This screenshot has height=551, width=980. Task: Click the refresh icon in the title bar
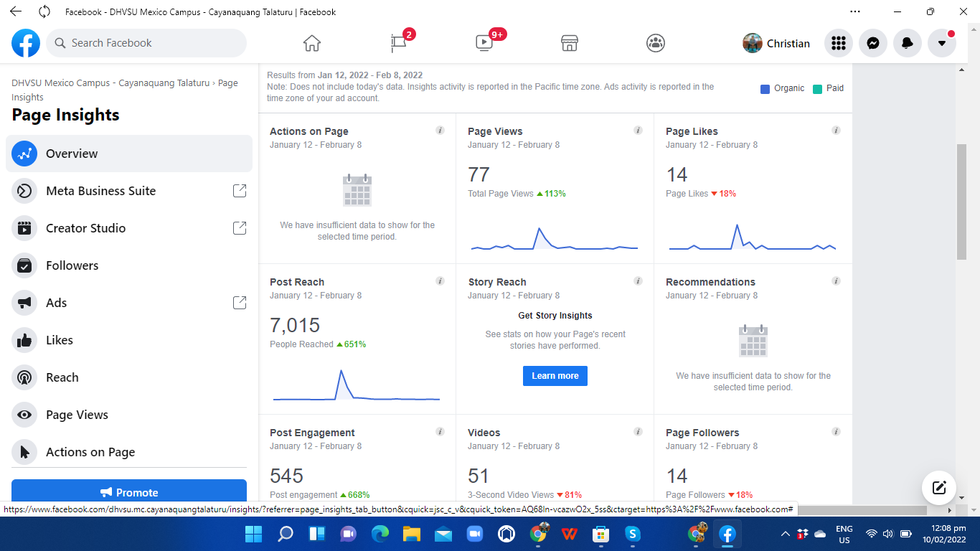tap(44, 11)
